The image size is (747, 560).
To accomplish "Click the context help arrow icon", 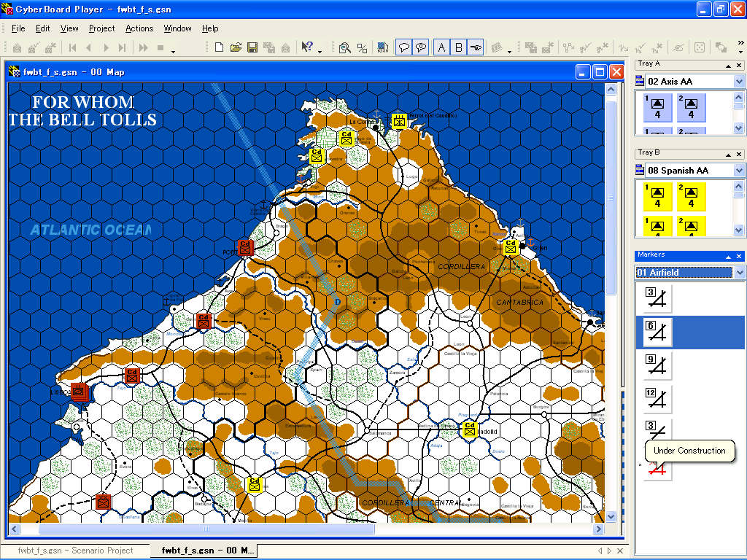I will 307,48.
